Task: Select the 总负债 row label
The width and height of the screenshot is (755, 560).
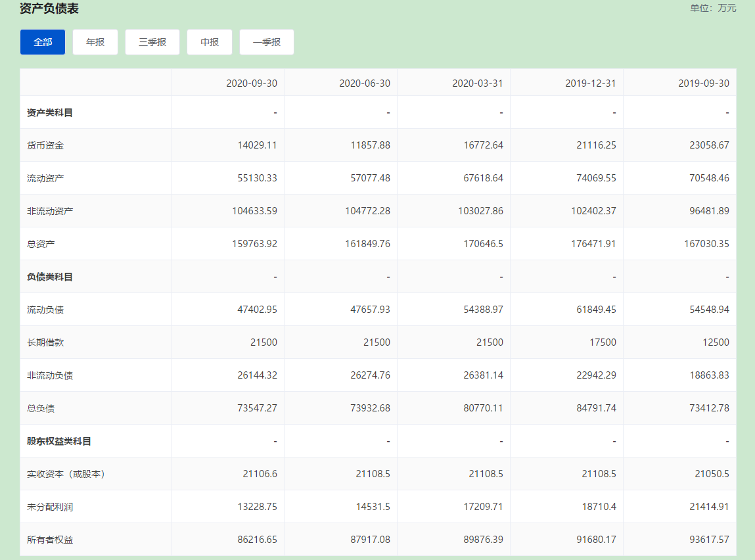Action: click(x=41, y=408)
